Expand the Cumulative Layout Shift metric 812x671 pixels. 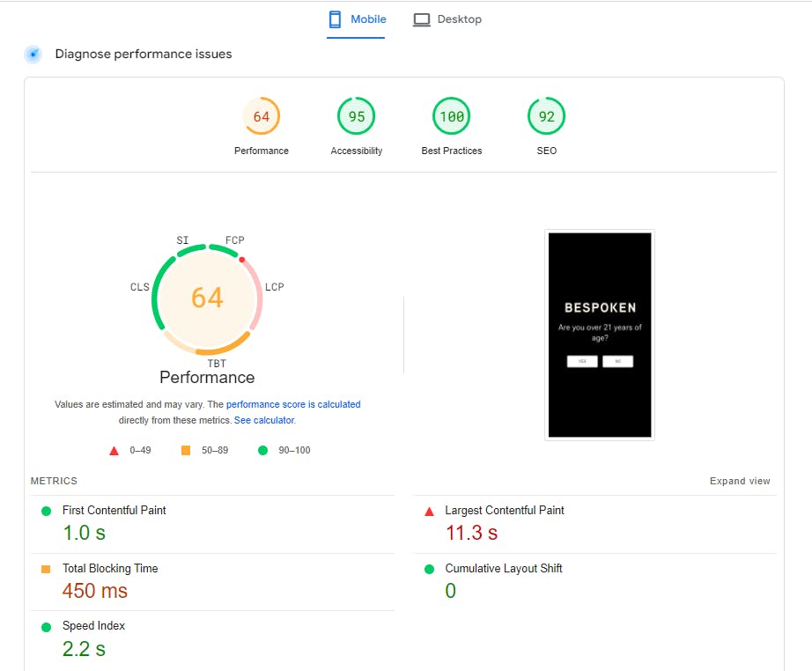coord(503,569)
